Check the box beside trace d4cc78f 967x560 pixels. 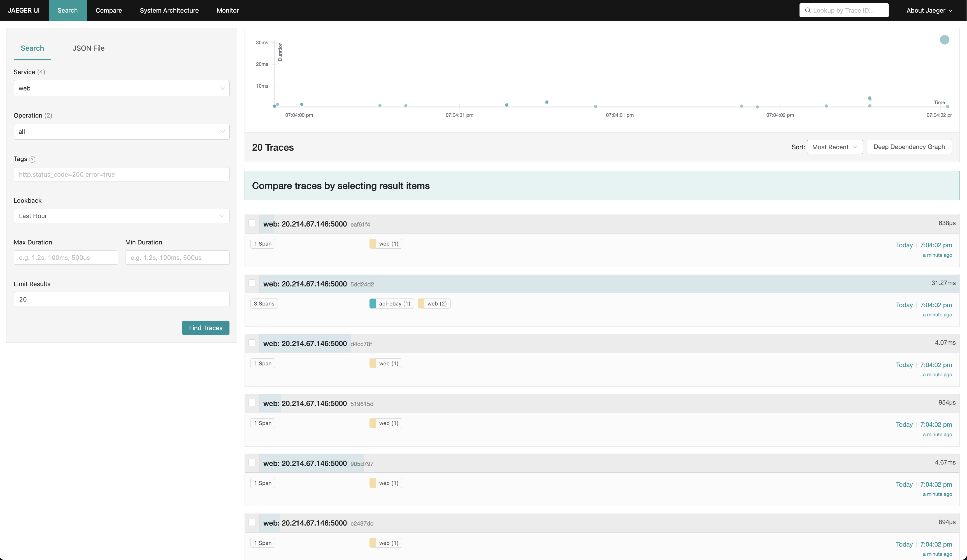click(252, 343)
